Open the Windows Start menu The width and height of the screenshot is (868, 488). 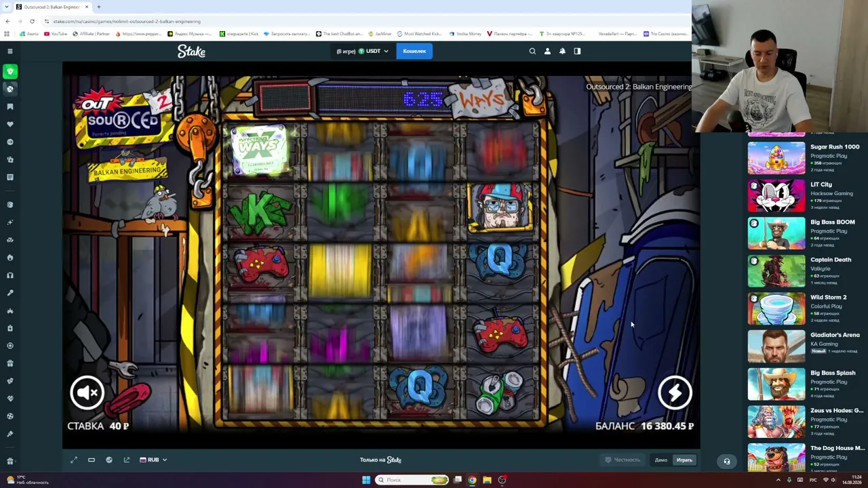tap(366, 480)
